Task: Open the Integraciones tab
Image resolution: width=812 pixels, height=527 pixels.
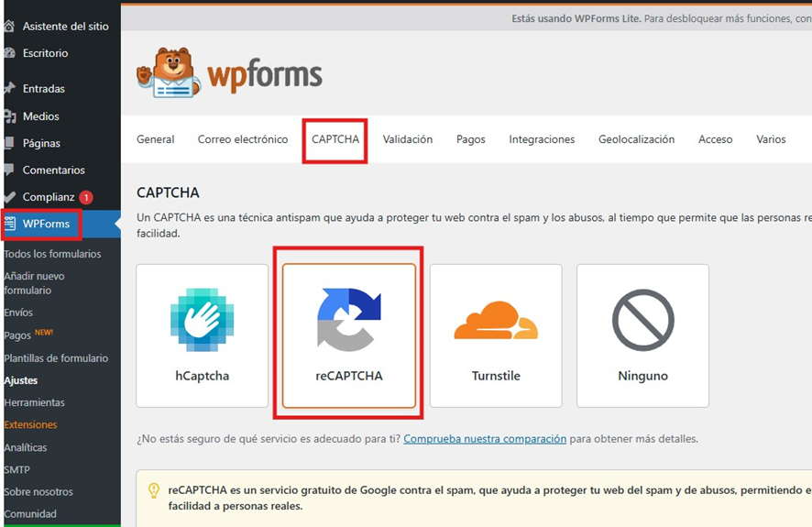Action: [542, 139]
